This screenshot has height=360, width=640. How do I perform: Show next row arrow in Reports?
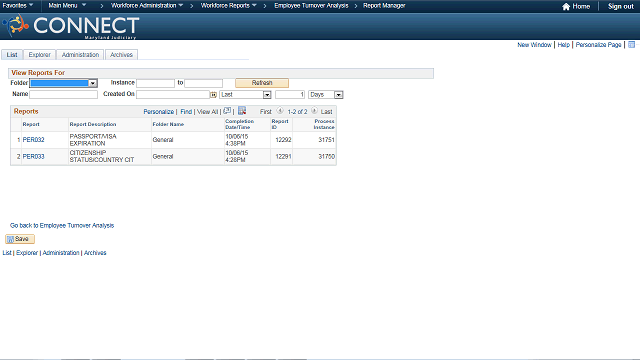314,111
